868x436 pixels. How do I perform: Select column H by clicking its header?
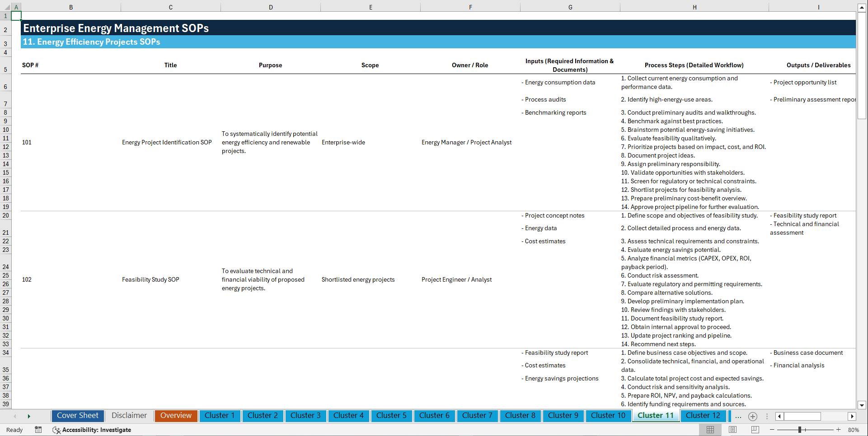click(x=694, y=7)
